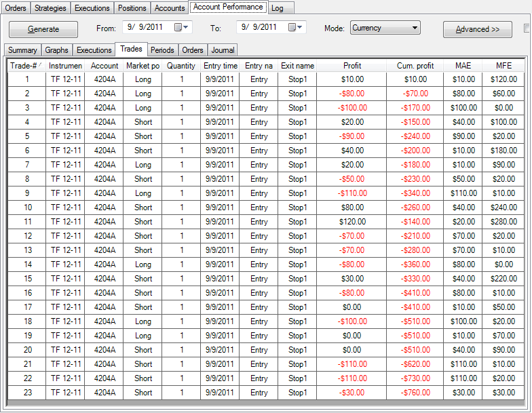Viewport: 532px width, 413px height.
Task: Open the Positions tab
Action: [x=132, y=8]
